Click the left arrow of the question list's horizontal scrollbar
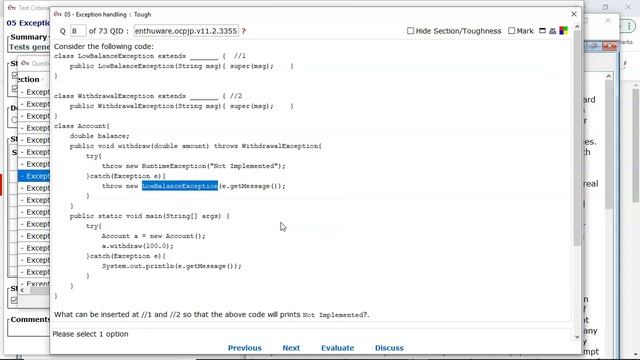Screen dimensions: 640x360 click(x=22, y=290)
